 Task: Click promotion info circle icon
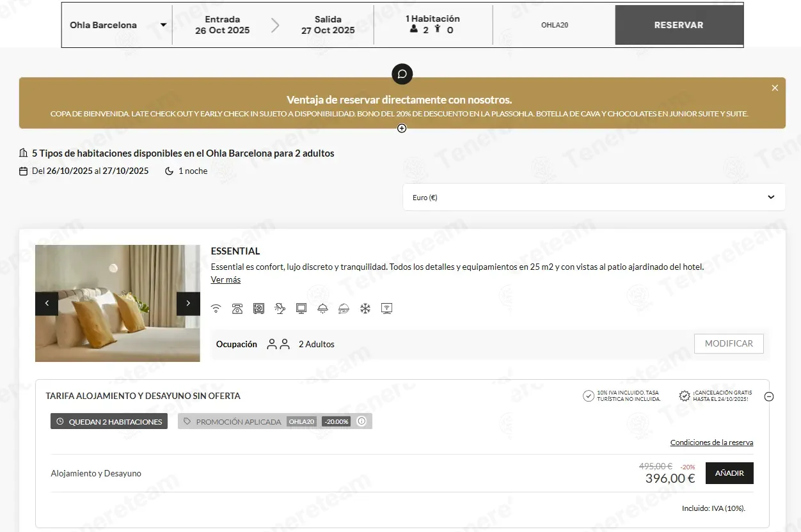[361, 421]
